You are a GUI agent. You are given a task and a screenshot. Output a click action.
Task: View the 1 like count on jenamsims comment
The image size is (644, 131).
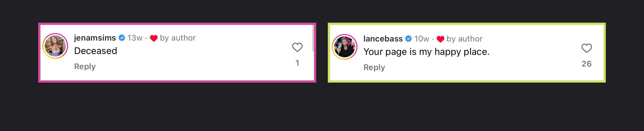coord(297,63)
